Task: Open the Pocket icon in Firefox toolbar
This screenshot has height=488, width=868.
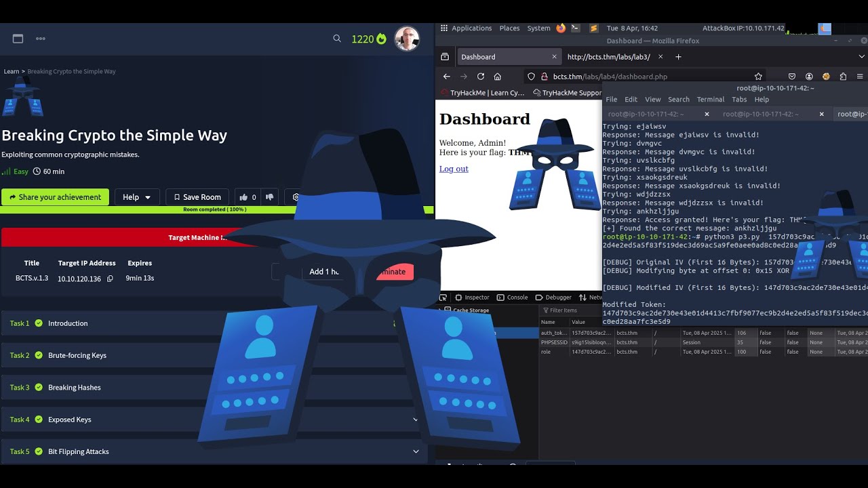Action: click(x=791, y=77)
